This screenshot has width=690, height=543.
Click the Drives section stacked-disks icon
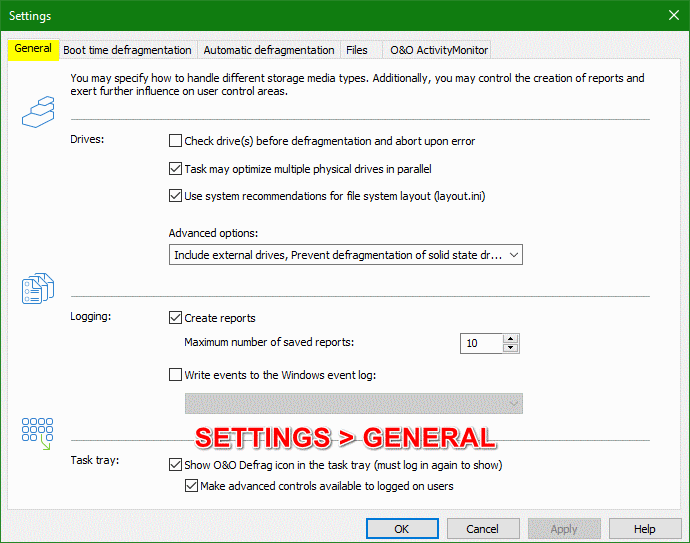pos(38,112)
